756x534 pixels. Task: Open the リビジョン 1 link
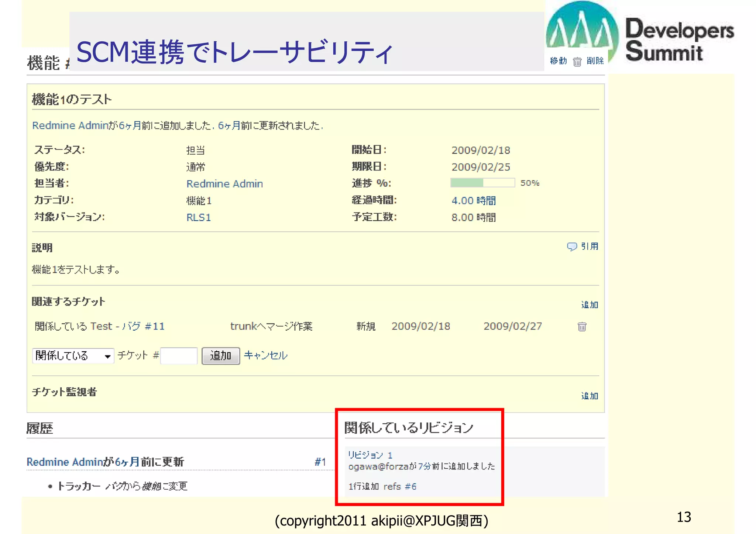[370, 455]
